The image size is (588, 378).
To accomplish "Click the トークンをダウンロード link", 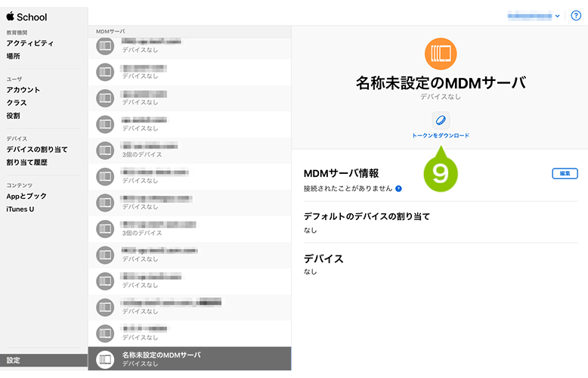I will (441, 136).
